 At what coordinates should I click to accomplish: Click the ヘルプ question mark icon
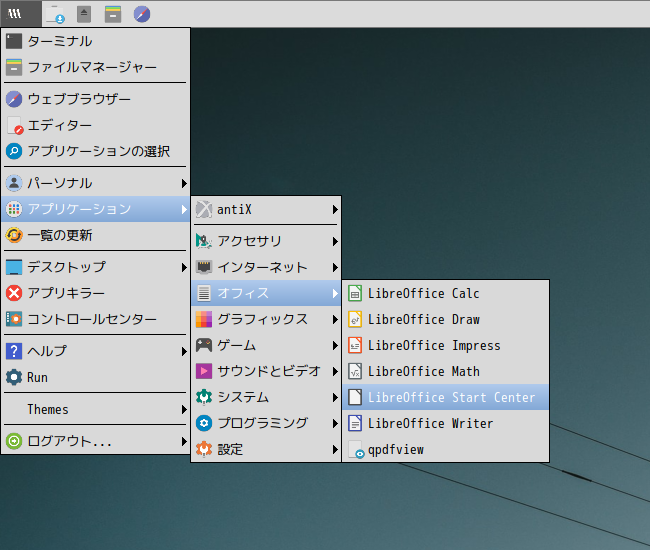pyautogui.click(x=14, y=351)
